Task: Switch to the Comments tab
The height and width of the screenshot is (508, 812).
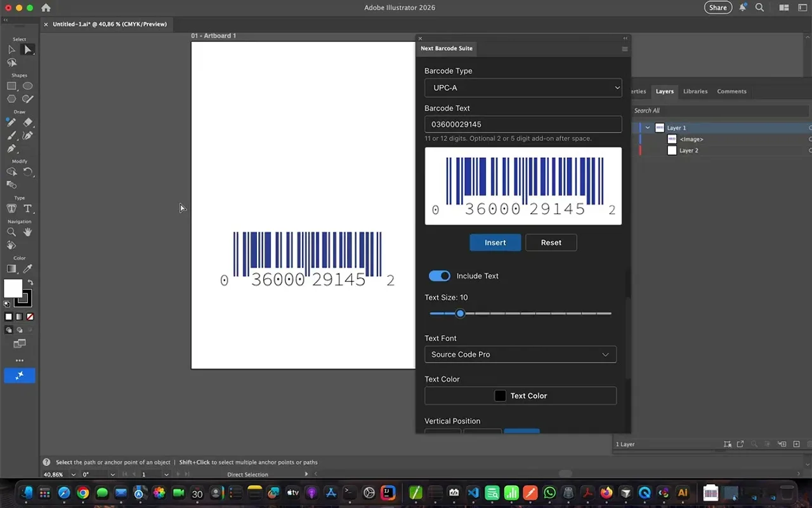Action: pos(731,91)
